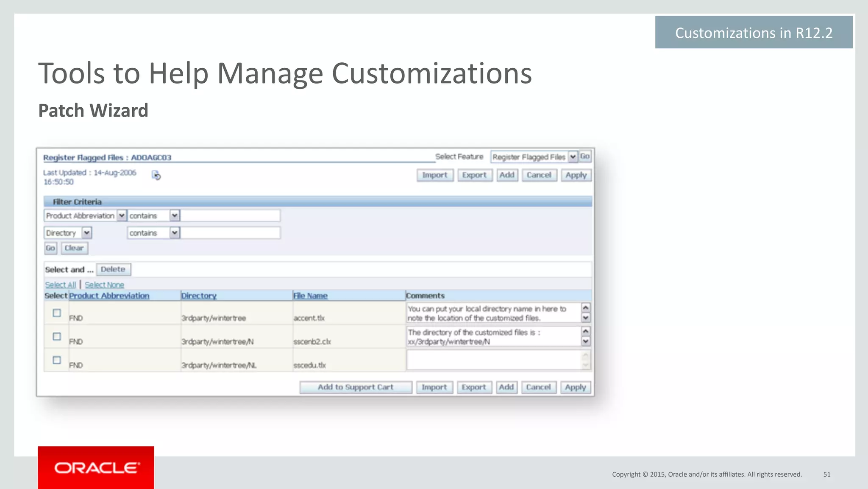
Task: Open contains dropdown in Product Abbreviation row
Action: point(154,215)
